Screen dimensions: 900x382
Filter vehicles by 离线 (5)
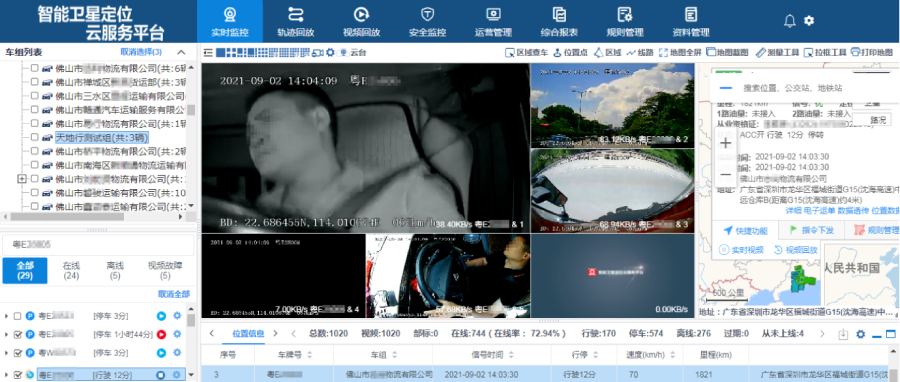pyautogui.click(x=115, y=271)
